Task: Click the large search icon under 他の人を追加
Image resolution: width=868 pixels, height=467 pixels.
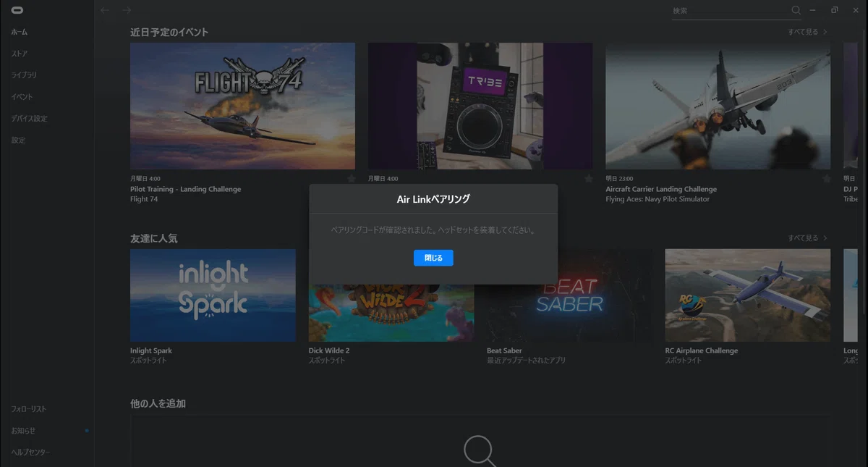Action: (480, 451)
